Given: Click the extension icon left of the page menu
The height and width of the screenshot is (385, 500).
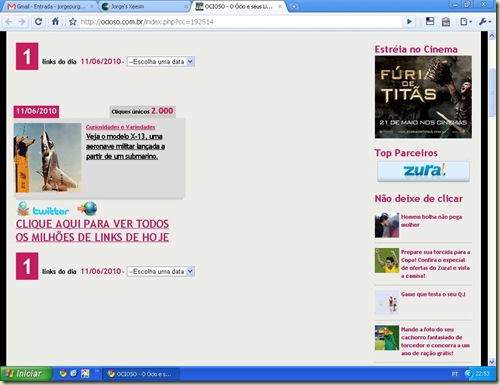Looking at the screenshot, I should (x=446, y=22).
